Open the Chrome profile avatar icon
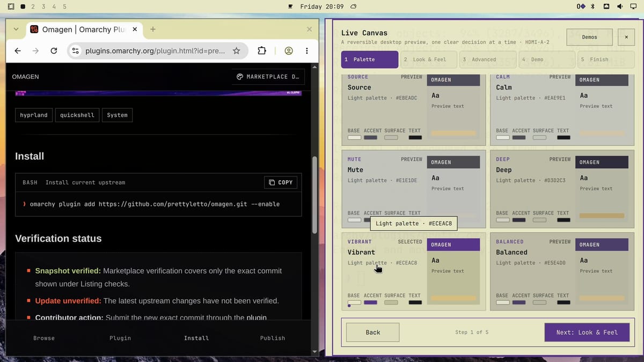644x362 pixels. (x=289, y=50)
